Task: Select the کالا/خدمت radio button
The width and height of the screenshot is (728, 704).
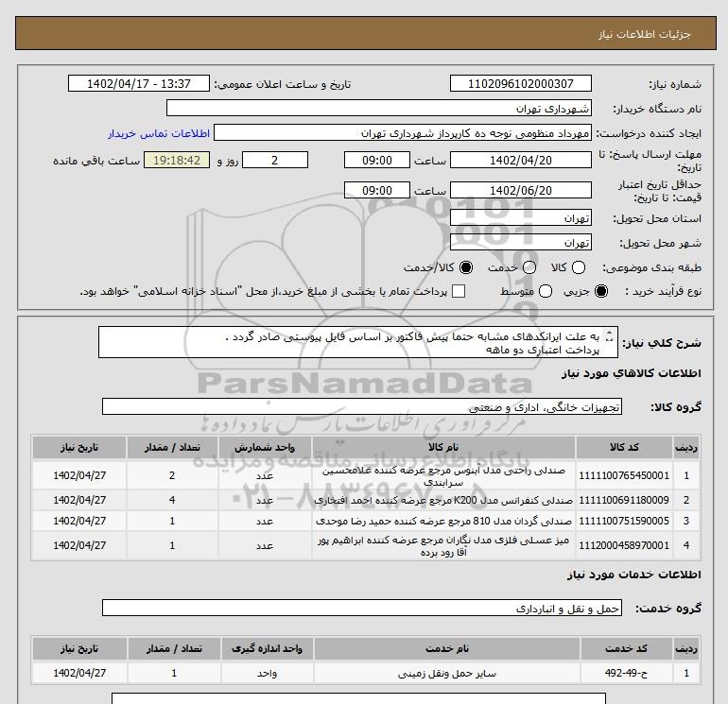Action: [x=466, y=267]
